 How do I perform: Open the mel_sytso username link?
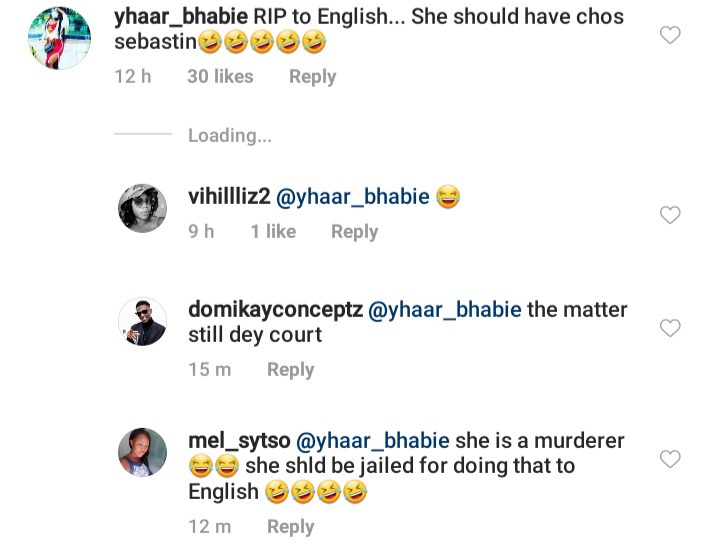[x=239, y=441]
